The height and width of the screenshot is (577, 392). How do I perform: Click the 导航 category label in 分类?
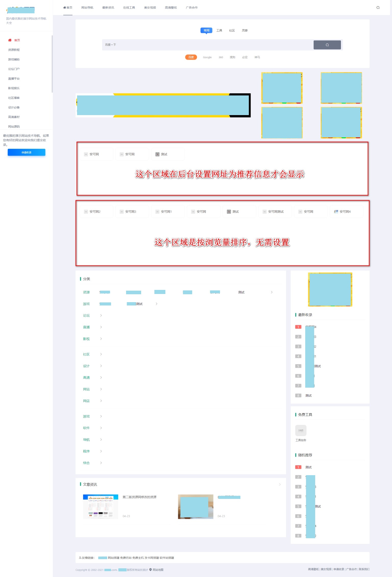86,440
